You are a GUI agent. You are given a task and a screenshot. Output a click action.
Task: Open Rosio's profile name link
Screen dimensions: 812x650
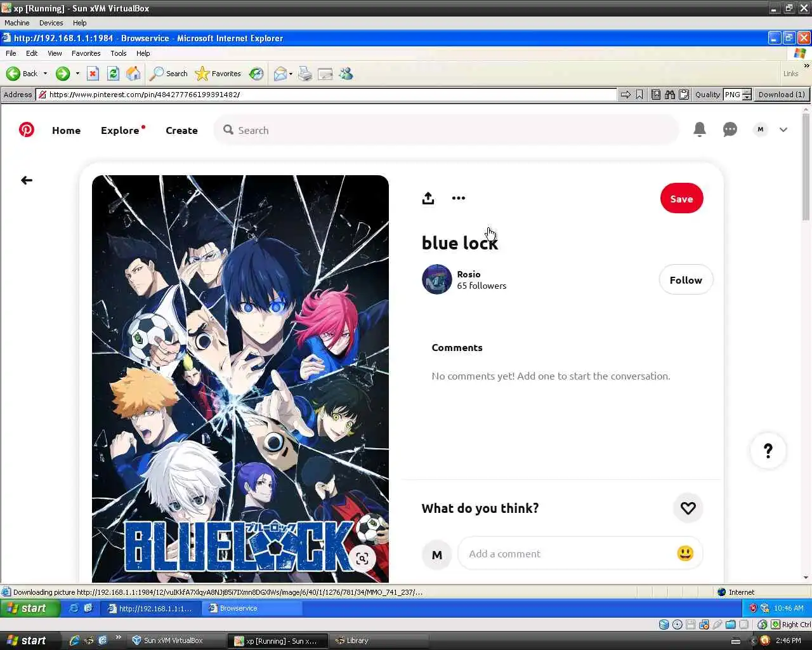(x=469, y=274)
